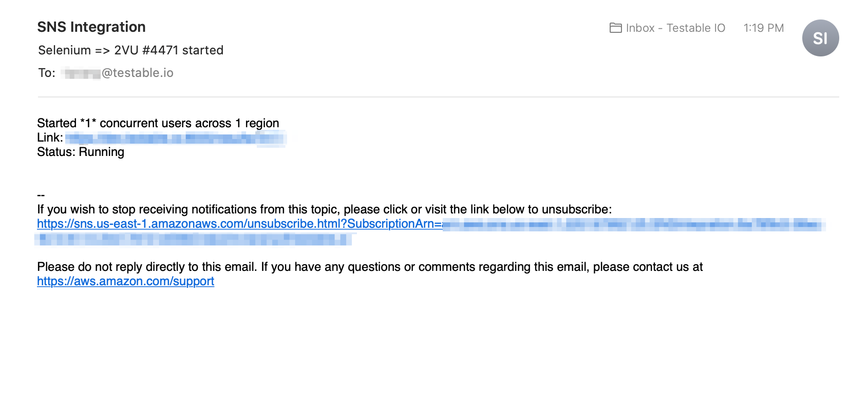The height and width of the screenshot is (394, 868).
Task: Click the Status: Running text line
Action: coord(81,152)
